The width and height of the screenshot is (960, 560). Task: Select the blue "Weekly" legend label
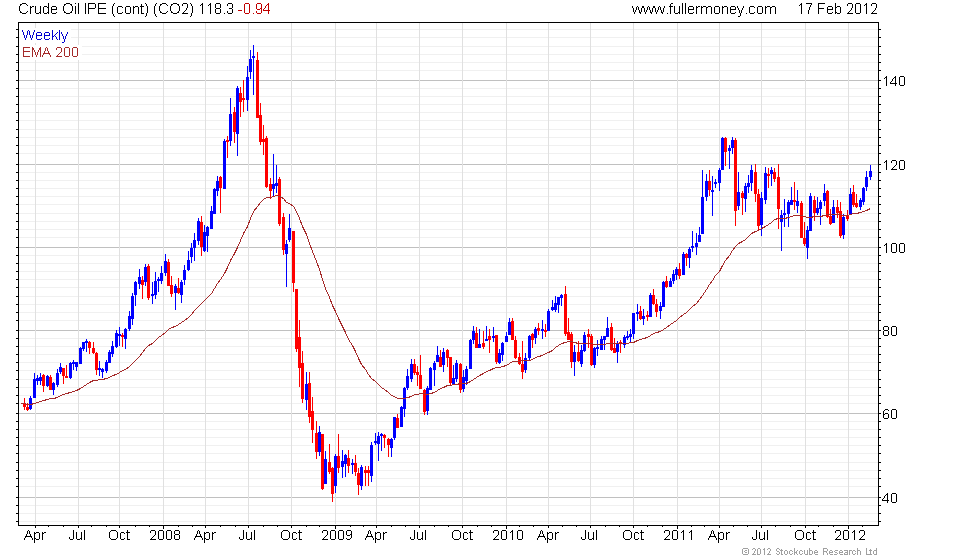(45, 35)
